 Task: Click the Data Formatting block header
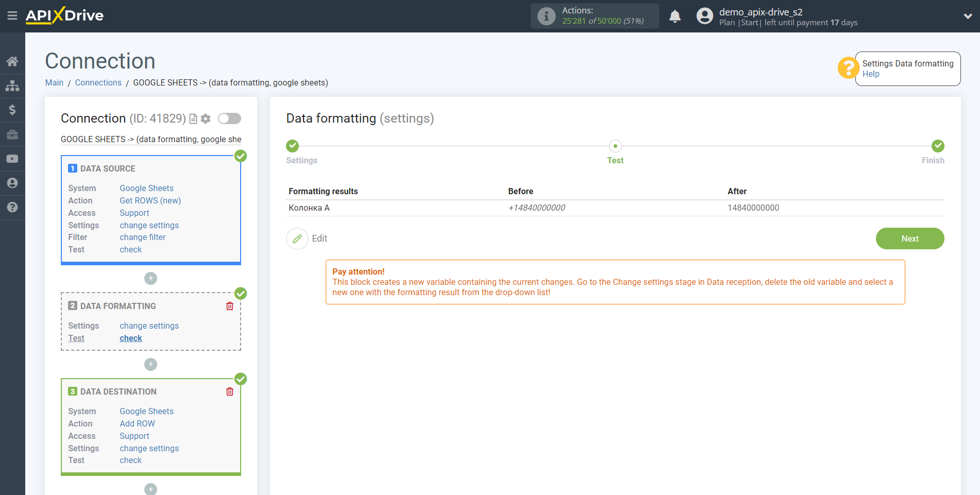[118, 306]
